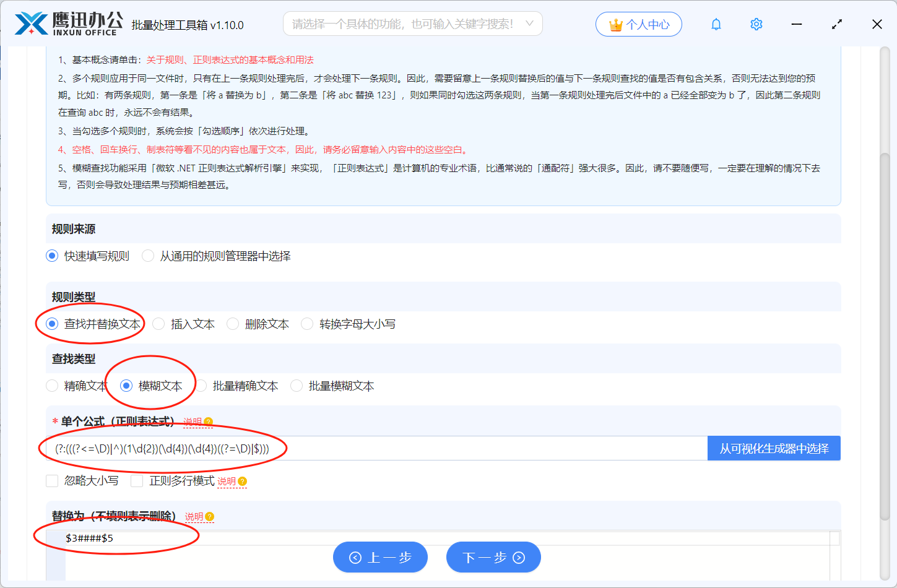Click the crown icon in 个人中心

[616, 25]
